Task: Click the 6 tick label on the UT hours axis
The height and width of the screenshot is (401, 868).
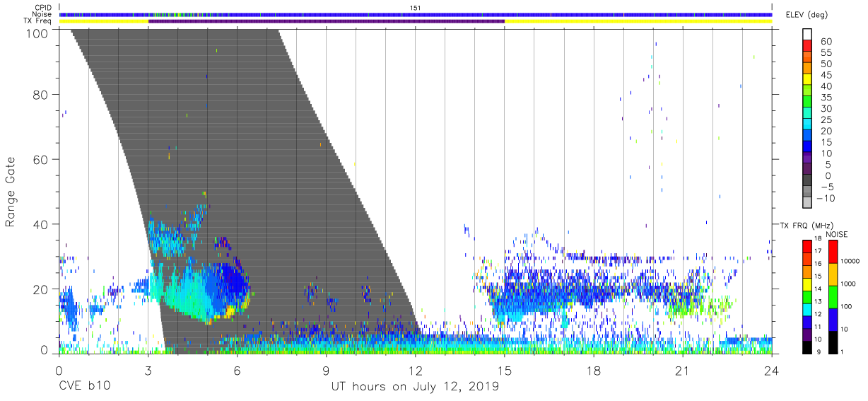Action: click(237, 370)
